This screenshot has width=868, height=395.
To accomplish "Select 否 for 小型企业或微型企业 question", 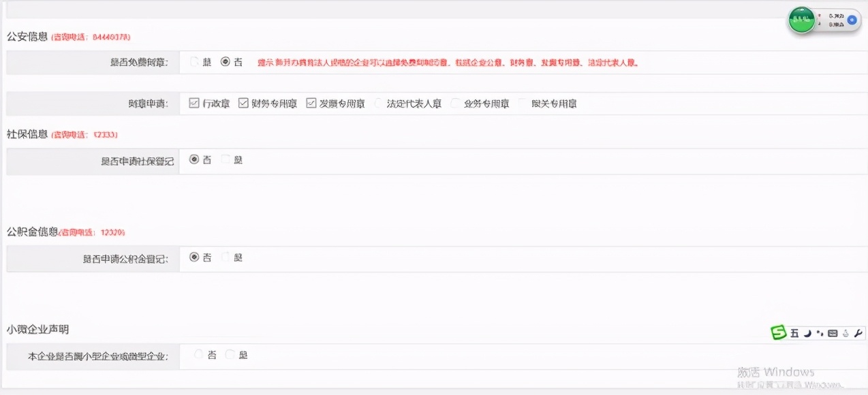I will 199,355.
